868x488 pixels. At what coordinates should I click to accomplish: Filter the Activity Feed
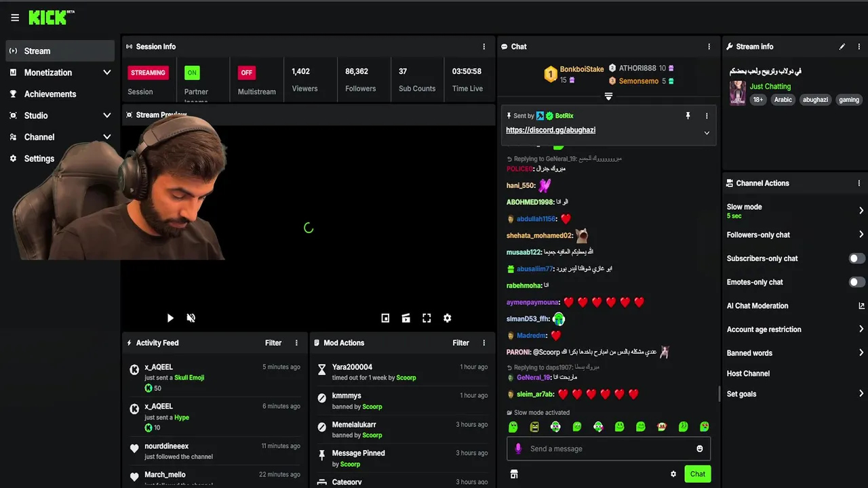[x=273, y=343]
